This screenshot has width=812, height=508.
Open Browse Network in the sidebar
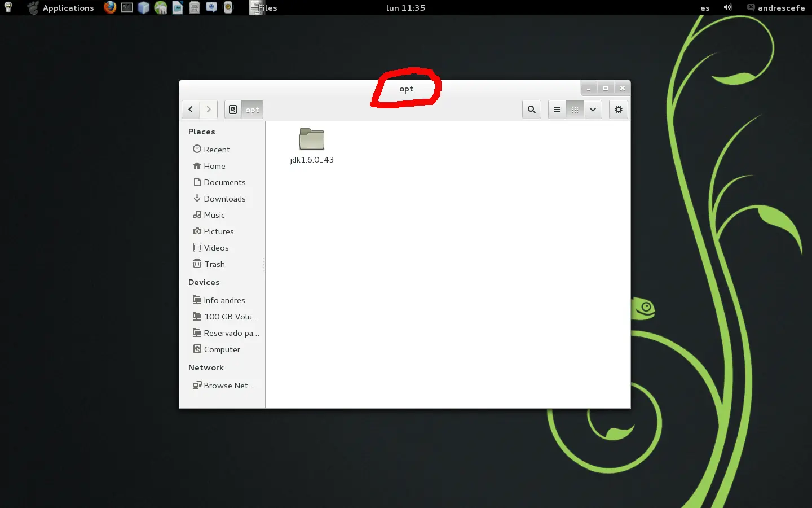223,386
